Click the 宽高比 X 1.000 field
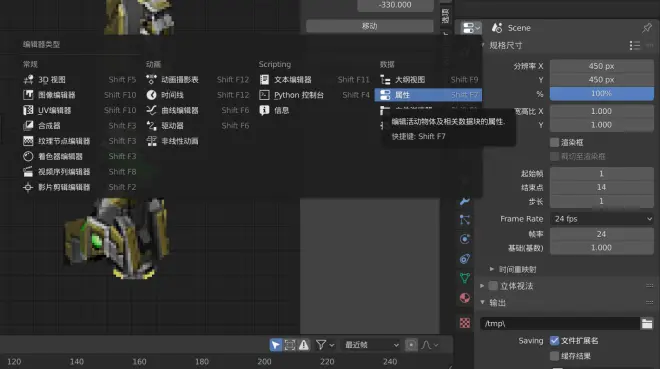The width and height of the screenshot is (660, 369). 602,111
